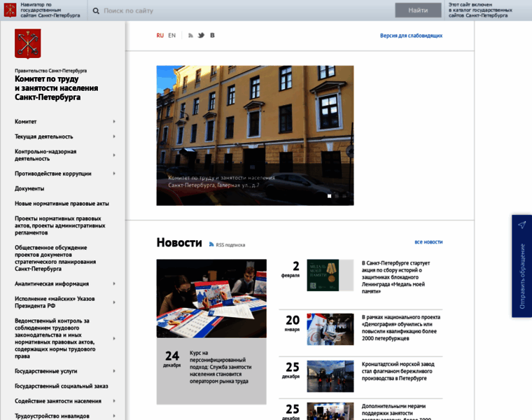Click the Найти search button
The image size is (532, 420).
[x=418, y=10]
